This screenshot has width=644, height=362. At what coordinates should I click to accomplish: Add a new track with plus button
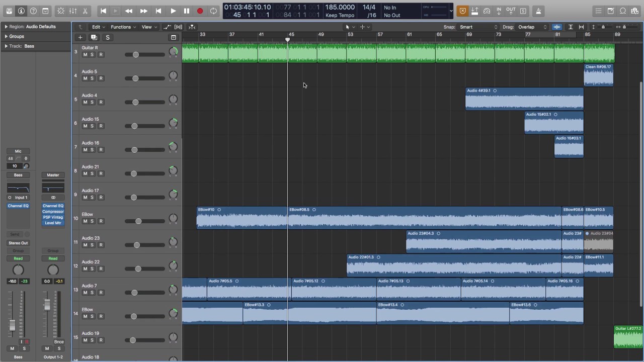click(x=80, y=37)
